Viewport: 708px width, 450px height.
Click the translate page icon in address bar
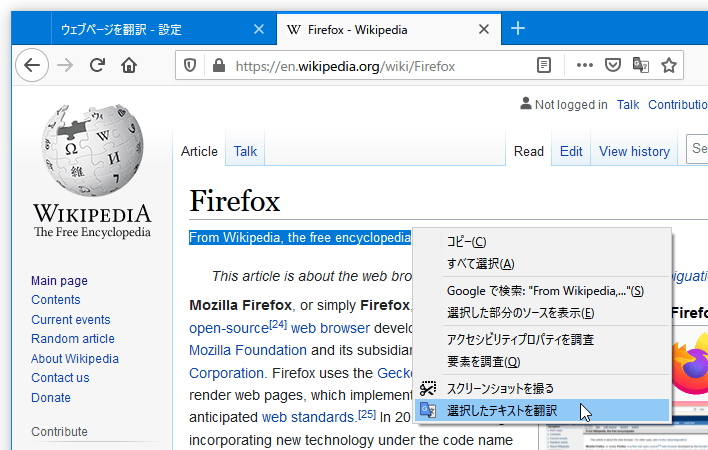[641, 65]
